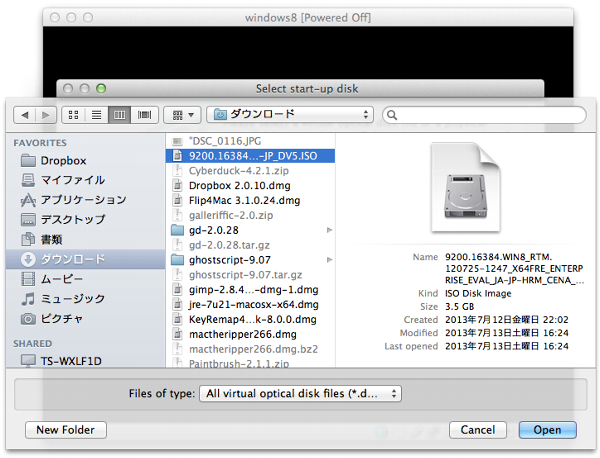The height and width of the screenshot is (458, 600).
Task: Select ghostscript-9.07.tar.gz
Action: [250, 275]
